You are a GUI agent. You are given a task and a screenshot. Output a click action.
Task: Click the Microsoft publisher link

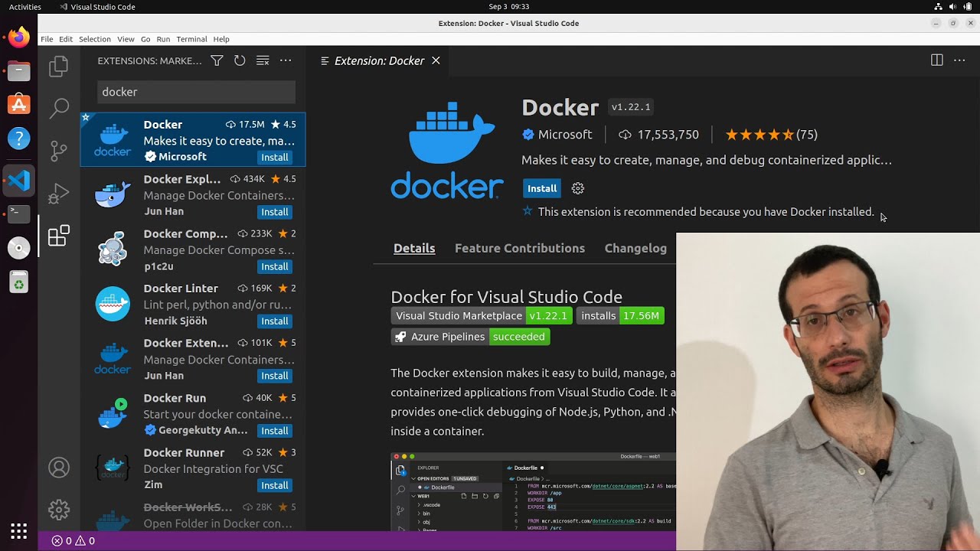click(564, 135)
